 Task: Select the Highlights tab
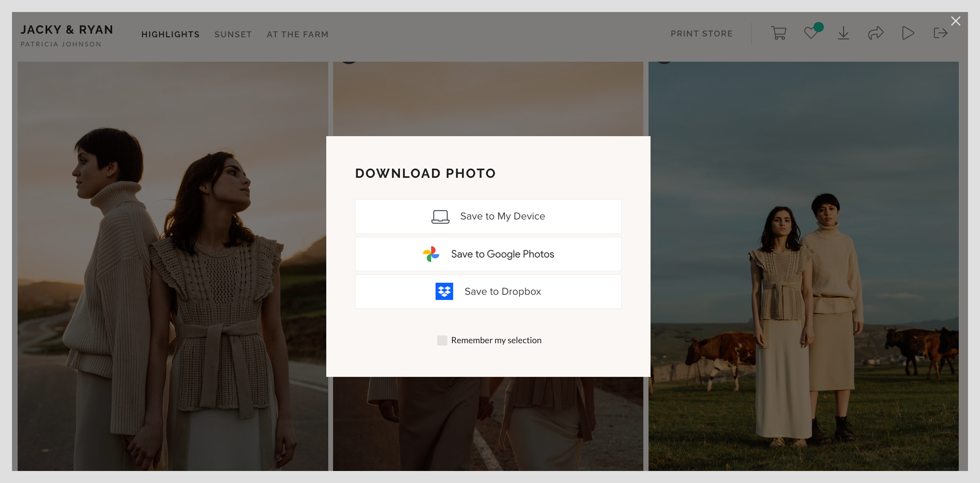click(x=170, y=34)
